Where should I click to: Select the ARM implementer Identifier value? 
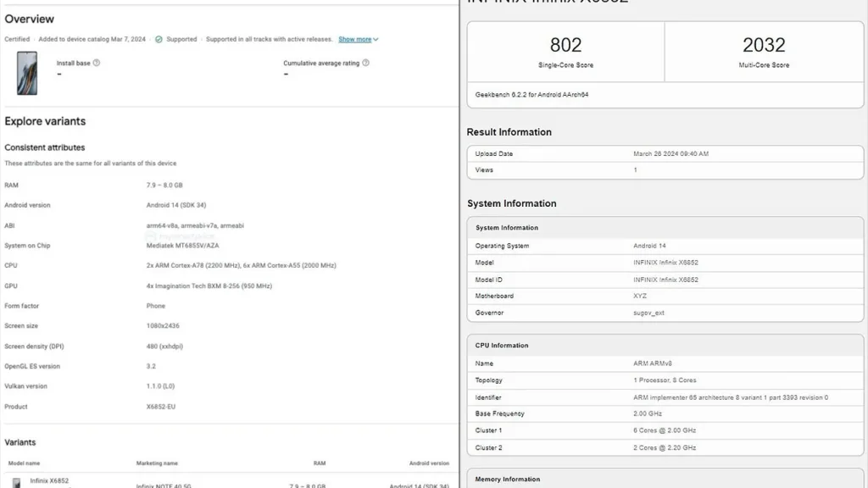[731, 398]
